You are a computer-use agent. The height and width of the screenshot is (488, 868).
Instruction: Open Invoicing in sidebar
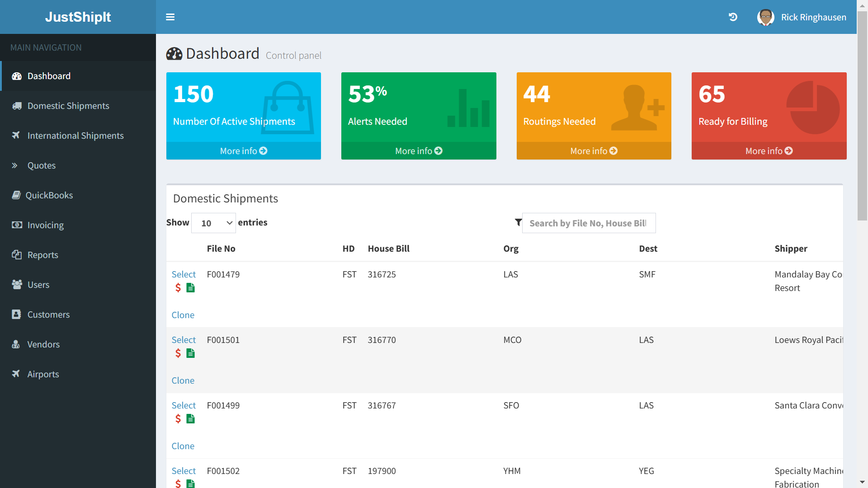pyautogui.click(x=78, y=225)
